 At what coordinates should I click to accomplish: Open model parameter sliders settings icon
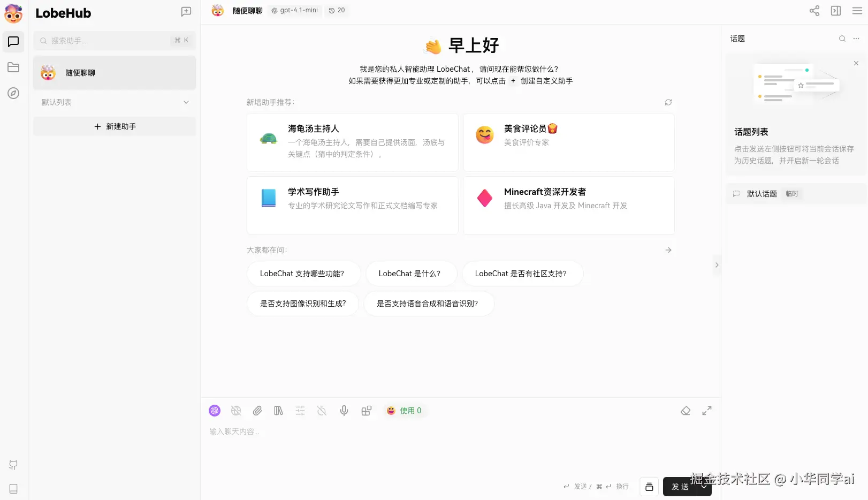tap(300, 411)
